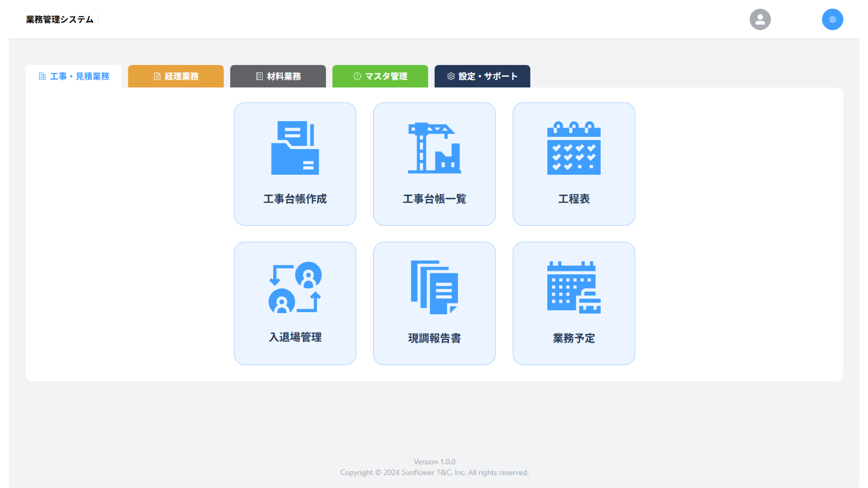Open 入退場管理 people exchange icon
The image size is (868, 488).
pos(295,287)
